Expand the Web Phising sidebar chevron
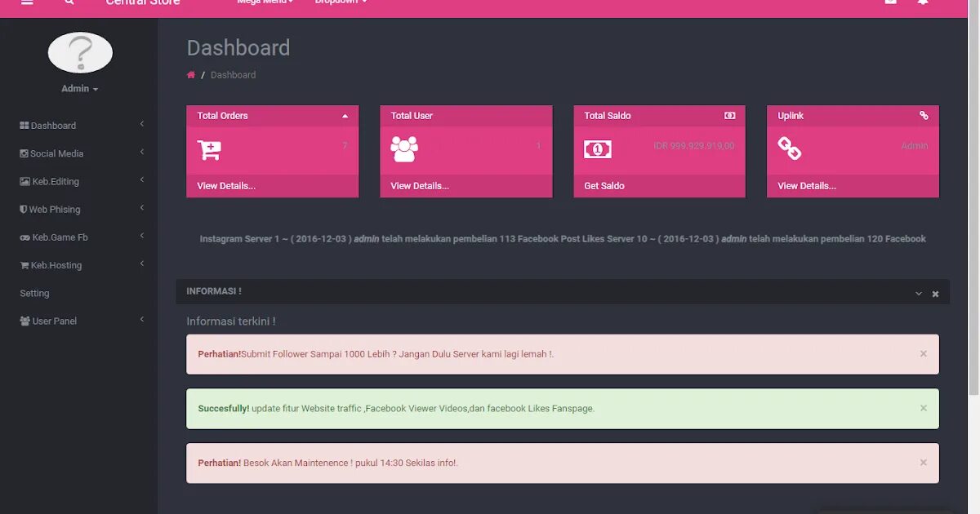 [x=142, y=208]
